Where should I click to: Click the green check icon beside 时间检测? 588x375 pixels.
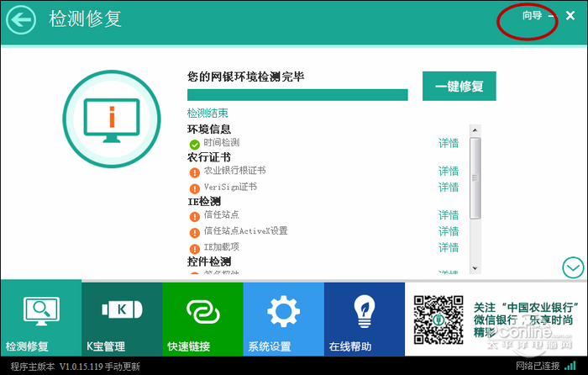tap(194, 144)
